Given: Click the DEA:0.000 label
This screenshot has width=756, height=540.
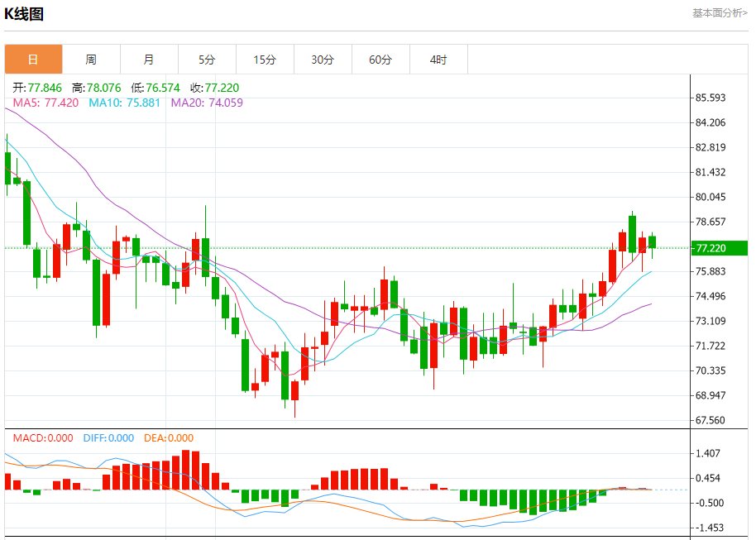Looking at the screenshot, I should [169, 437].
